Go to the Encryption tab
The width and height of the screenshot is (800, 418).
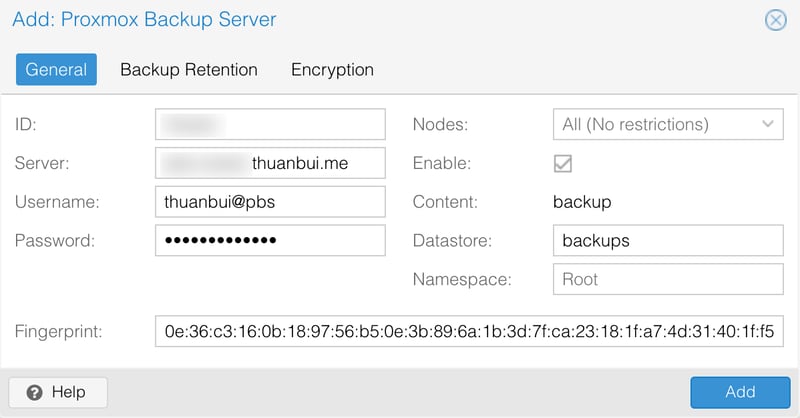[x=332, y=70]
